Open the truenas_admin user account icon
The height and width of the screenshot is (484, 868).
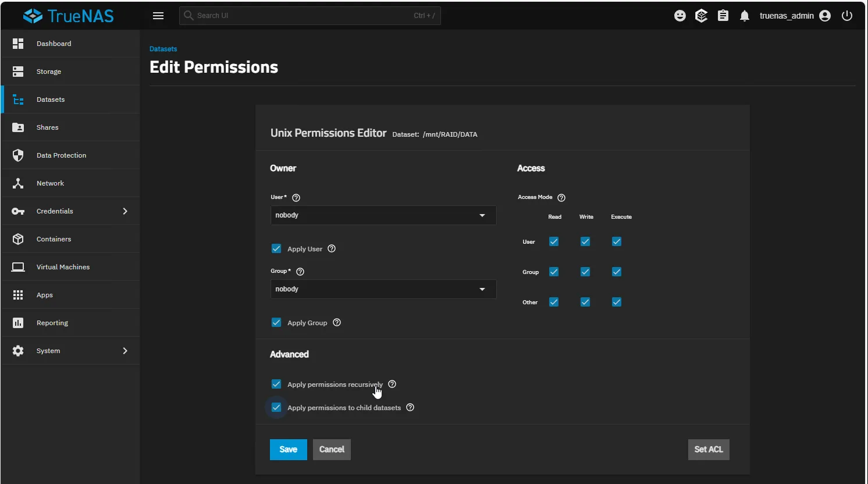[825, 16]
